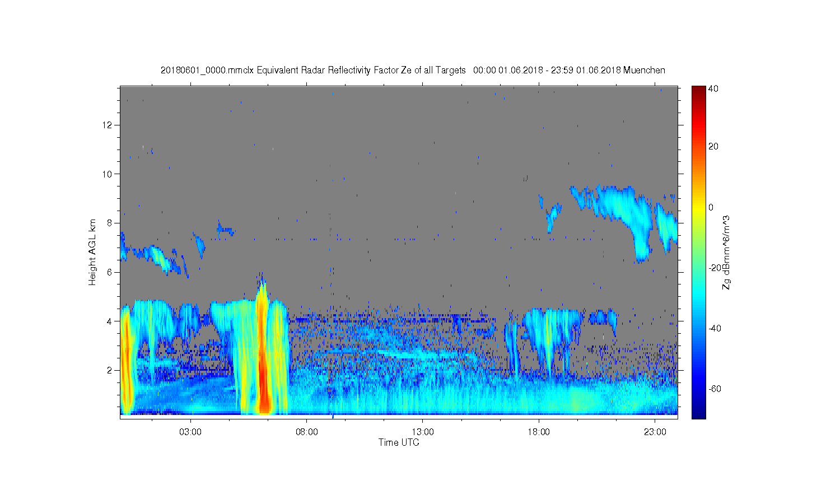Click the "13:00" time tick label
The width and height of the screenshot is (840, 504).
423,432
